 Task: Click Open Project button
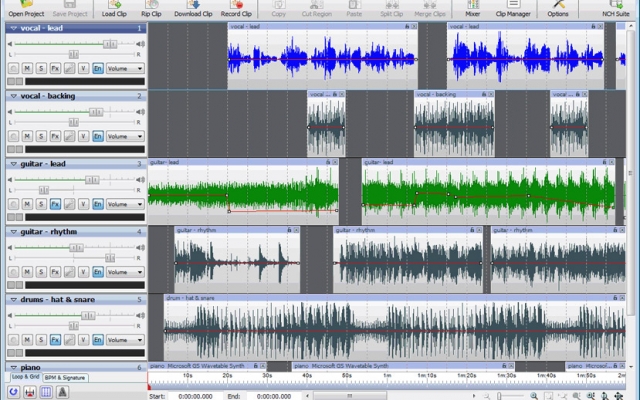click(26, 9)
